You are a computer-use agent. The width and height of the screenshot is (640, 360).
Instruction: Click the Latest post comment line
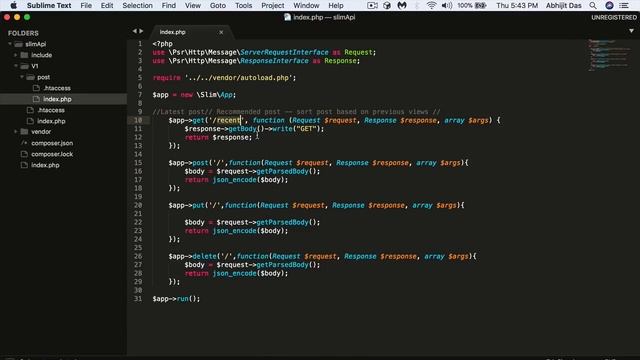coord(296,111)
